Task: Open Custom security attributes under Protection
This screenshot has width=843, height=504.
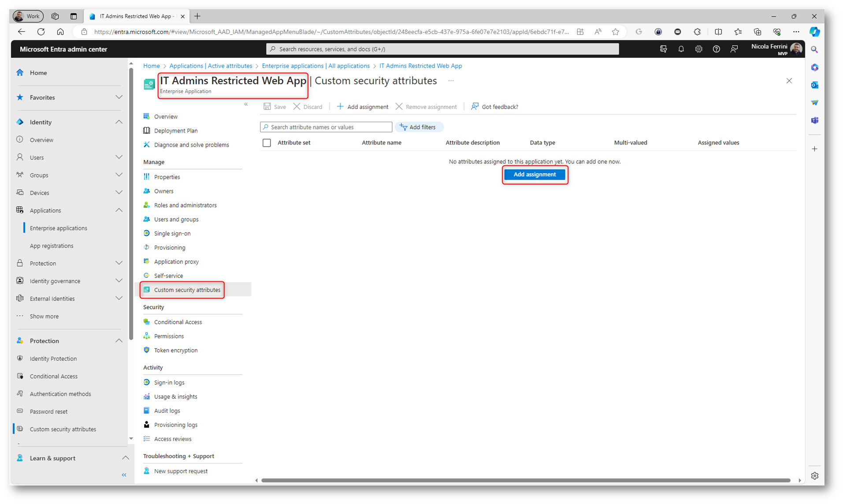Action: pyautogui.click(x=63, y=429)
